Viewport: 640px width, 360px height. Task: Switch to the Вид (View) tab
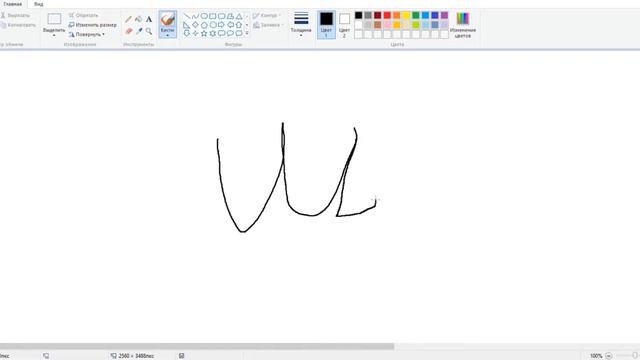pyautogui.click(x=38, y=4)
